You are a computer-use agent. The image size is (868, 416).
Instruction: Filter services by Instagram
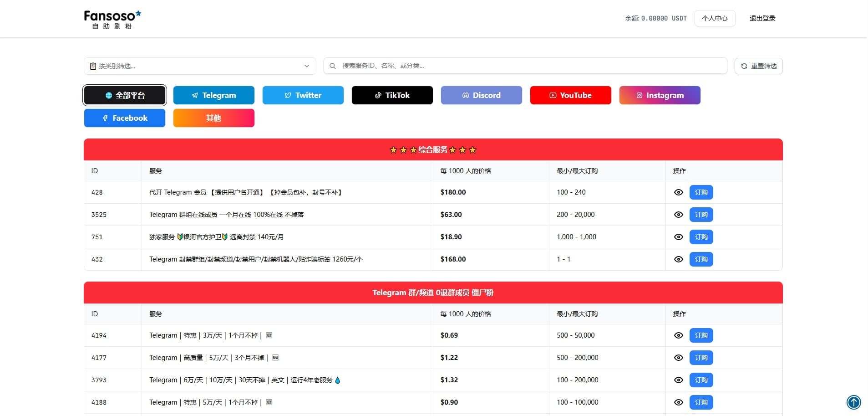coord(660,95)
